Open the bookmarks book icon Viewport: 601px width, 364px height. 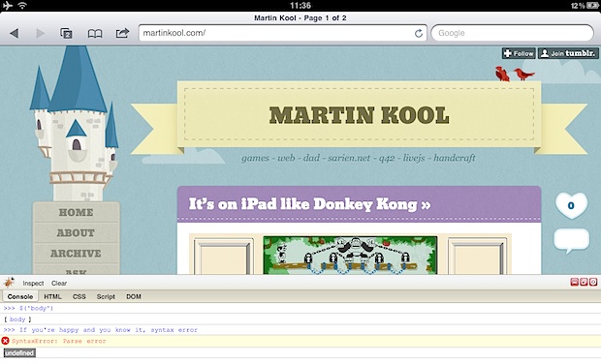click(x=95, y=34)
